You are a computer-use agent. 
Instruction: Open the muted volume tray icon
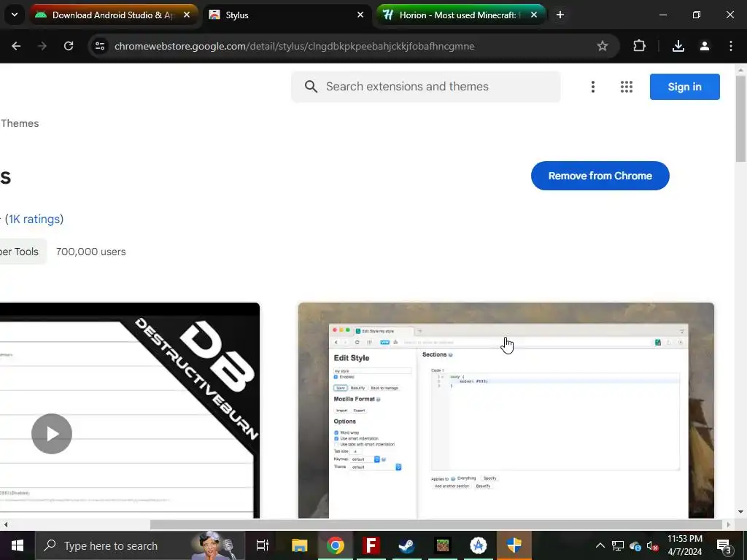[x=653, y=545]
